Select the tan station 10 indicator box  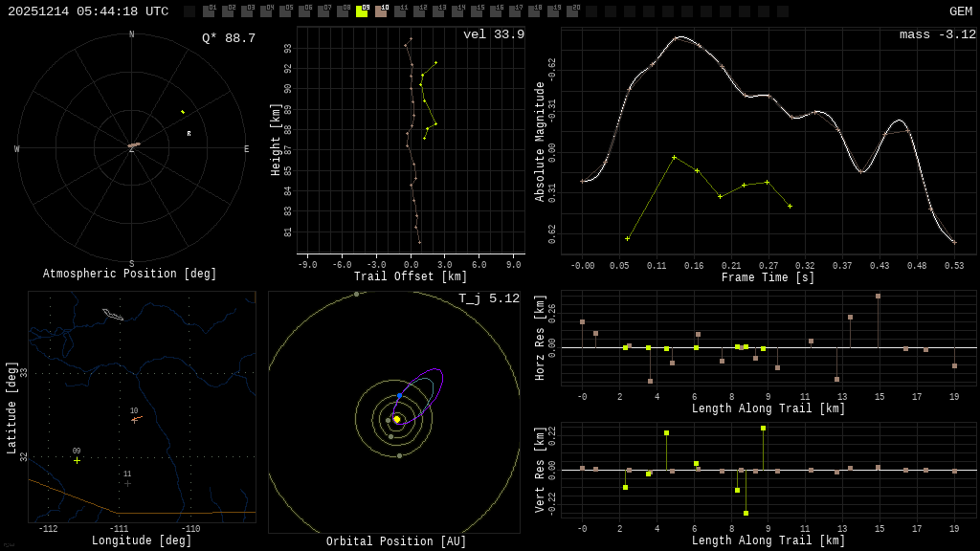[381, 11]
